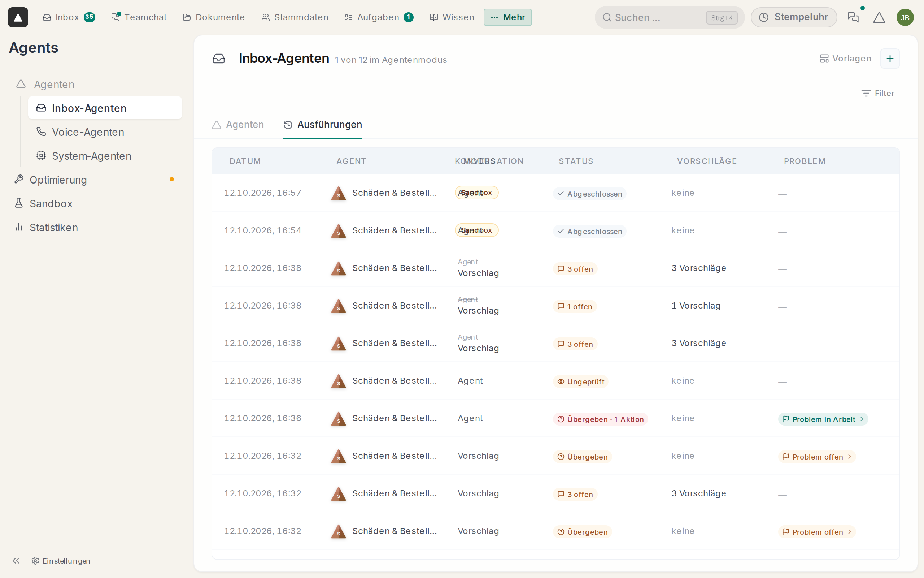The image size is (924, 578).
Task: Open the Stempeluhr time clock
Action: pyautogui.click(x=793, y=17)
